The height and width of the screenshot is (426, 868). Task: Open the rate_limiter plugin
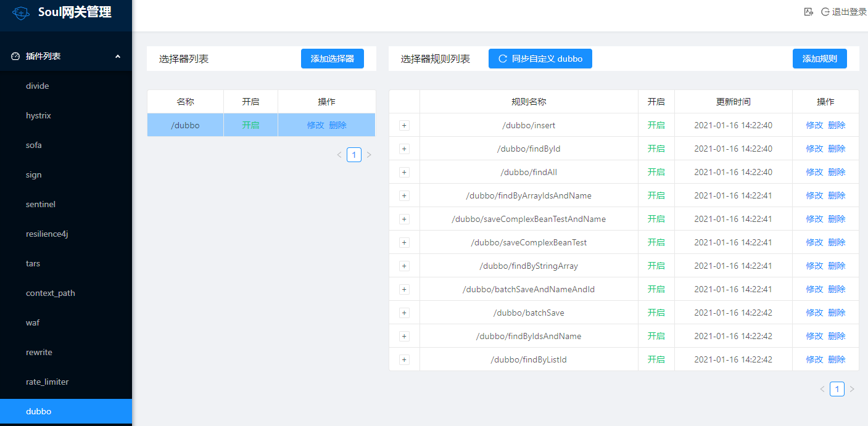[66, 382]
